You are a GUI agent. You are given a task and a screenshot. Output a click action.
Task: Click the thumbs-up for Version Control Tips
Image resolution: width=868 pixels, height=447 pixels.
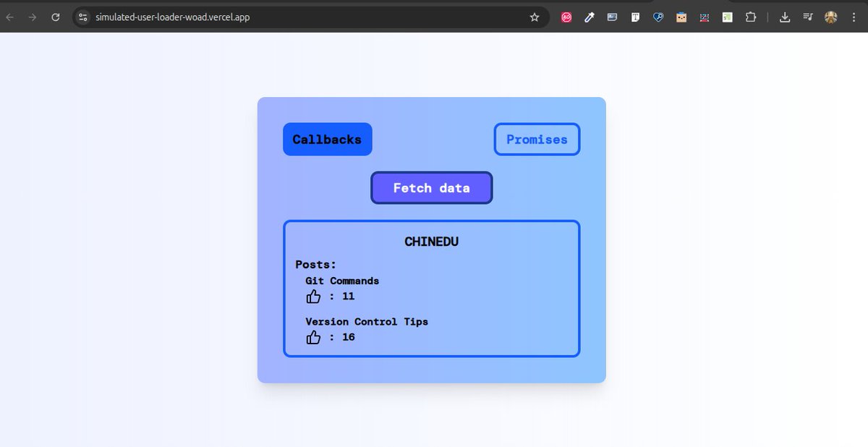[x=313, y=337]
